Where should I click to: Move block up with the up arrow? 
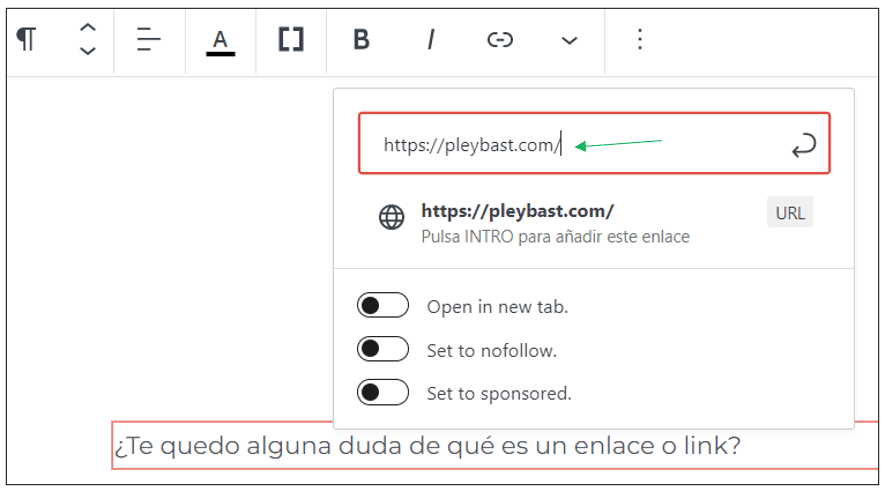88,29
